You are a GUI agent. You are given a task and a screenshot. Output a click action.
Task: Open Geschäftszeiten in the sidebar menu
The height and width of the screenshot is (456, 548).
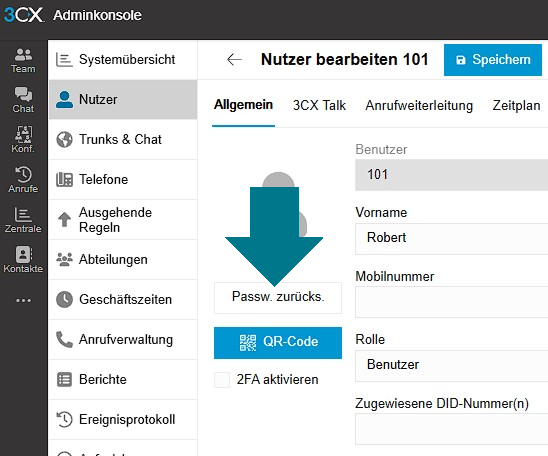coord(123,299)
